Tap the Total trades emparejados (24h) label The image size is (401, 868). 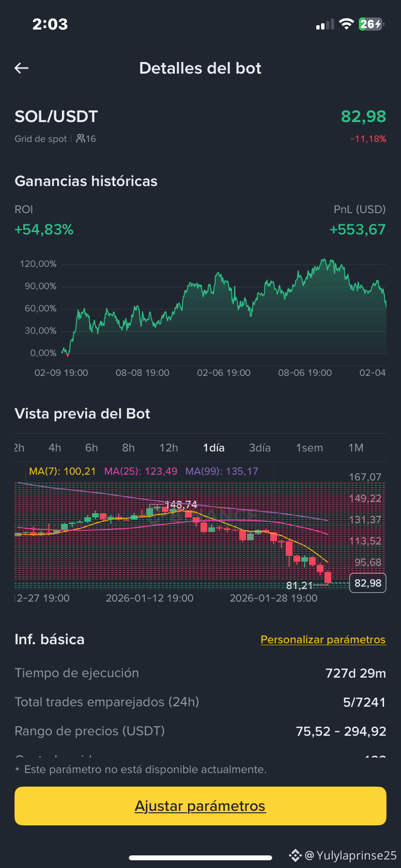point(107,702)
